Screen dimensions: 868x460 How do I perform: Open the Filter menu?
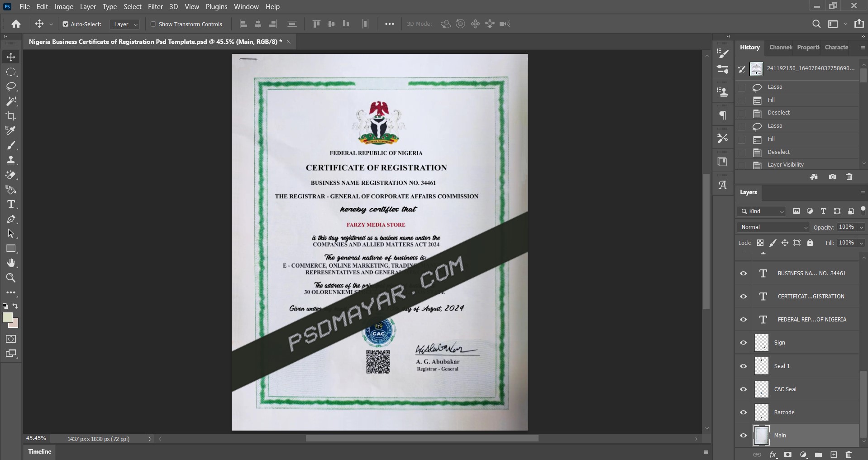pos(155,7)
